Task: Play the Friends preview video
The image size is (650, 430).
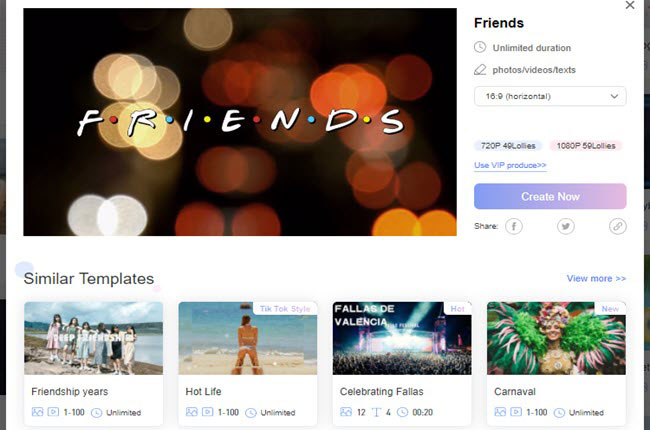Action: pos(240,122)
